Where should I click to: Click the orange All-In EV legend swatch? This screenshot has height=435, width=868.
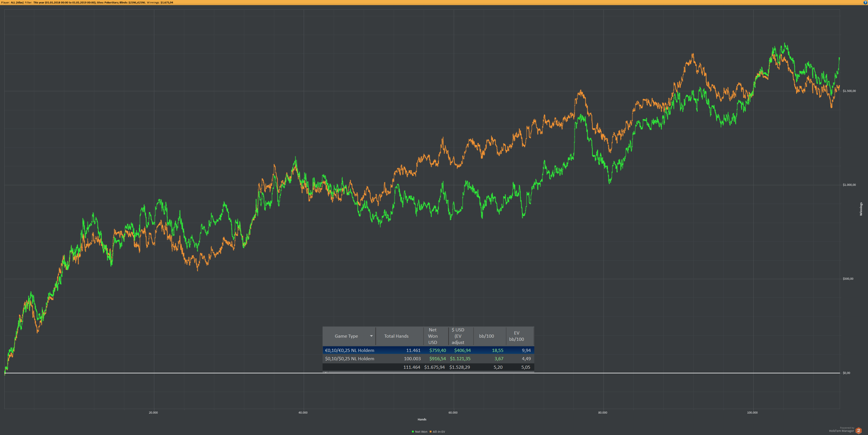coord(431,432)
